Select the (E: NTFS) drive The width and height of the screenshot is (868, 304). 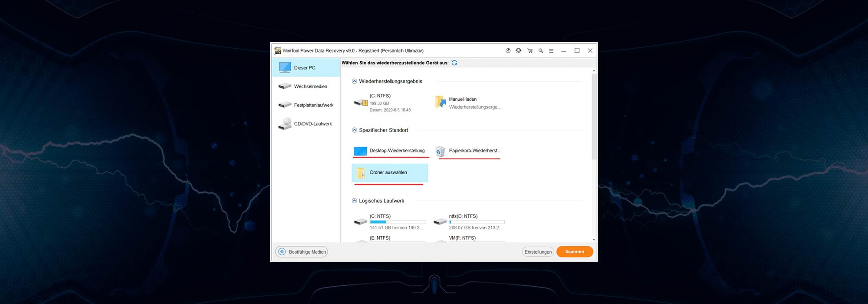389,238
